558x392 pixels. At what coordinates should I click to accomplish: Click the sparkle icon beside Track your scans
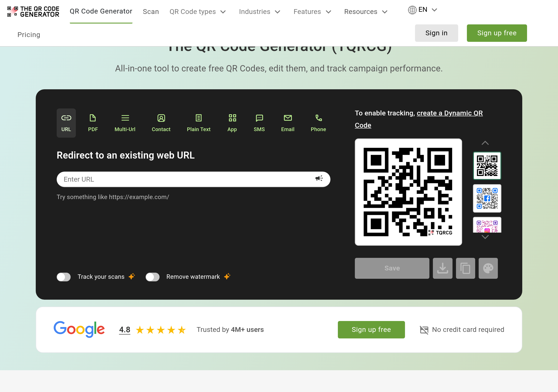point(132,276)
